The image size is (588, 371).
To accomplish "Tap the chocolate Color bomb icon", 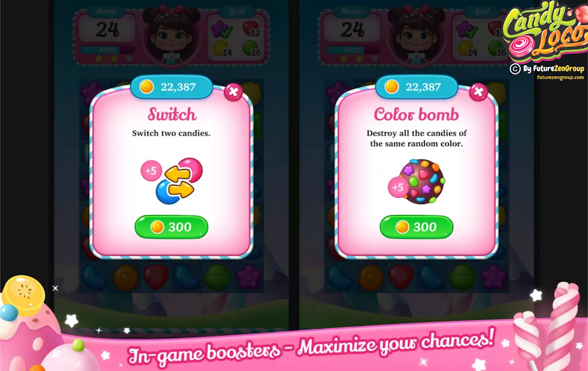I will pyautogui.click(x=421, y=182).
